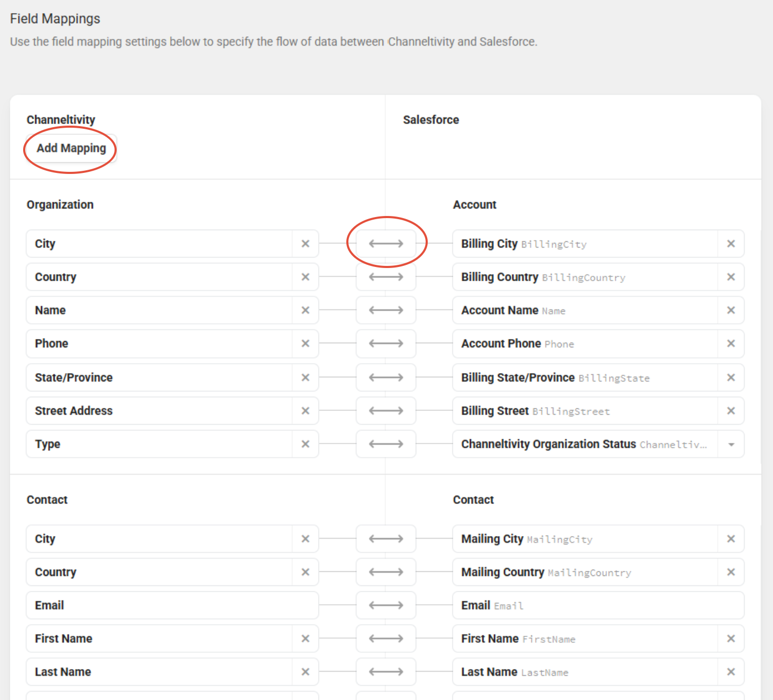Image resolution: width=773 pixels, height=700 pixels.
Task: Clear the Mailing City field
Action: 731,539
